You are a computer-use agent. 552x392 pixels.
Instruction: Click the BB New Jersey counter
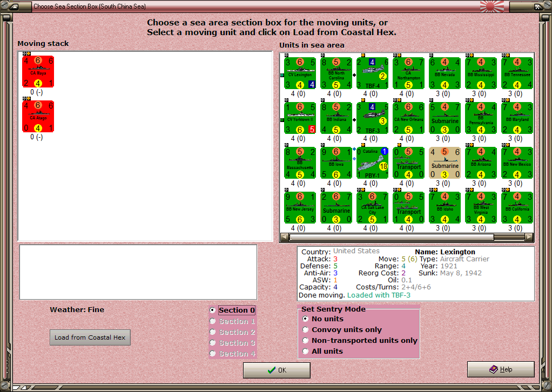coord(300,208)
